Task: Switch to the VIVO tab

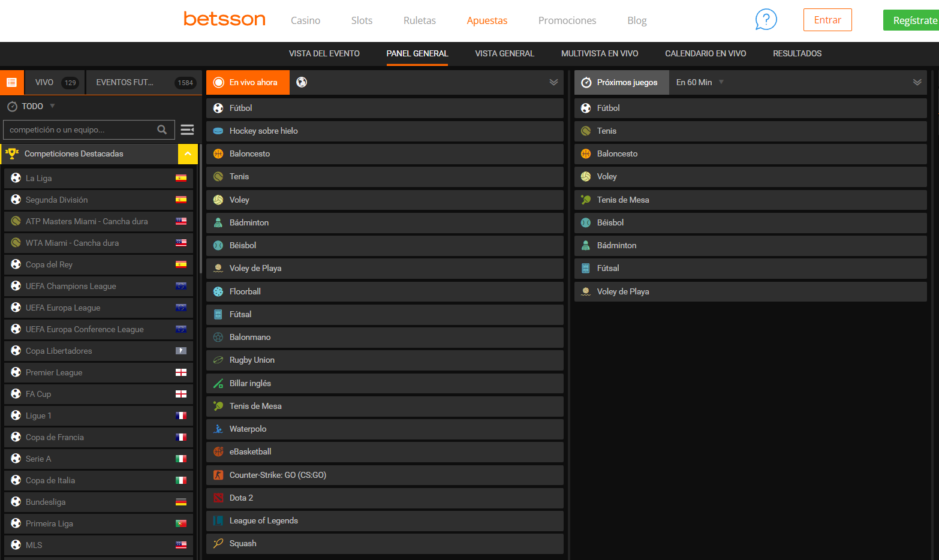Action: click(55, 83)
